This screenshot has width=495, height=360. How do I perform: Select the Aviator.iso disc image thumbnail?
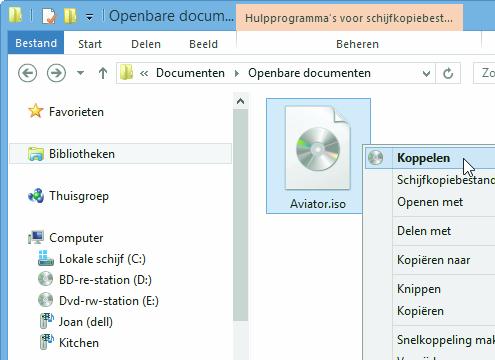click(x=318, y=148)
